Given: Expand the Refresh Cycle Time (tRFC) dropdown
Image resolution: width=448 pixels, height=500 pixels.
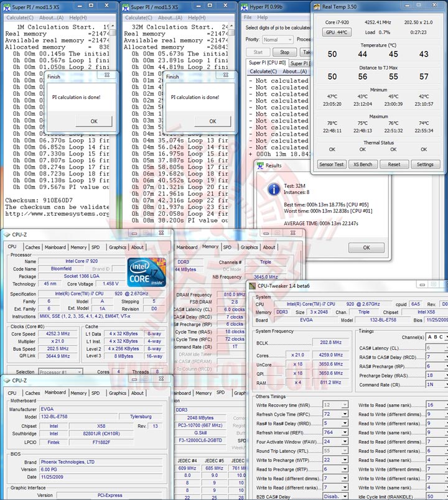Looking at the screenshot, I should click(x=345, y=414).
